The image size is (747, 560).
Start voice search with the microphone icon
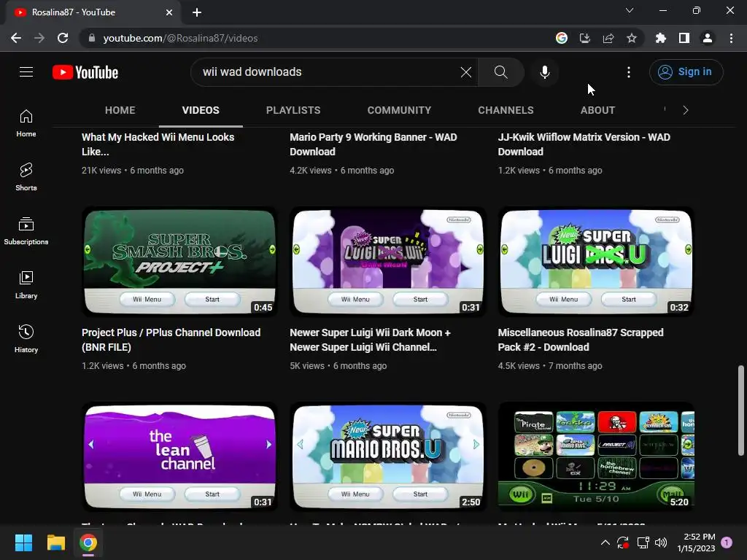coord(544,72)
